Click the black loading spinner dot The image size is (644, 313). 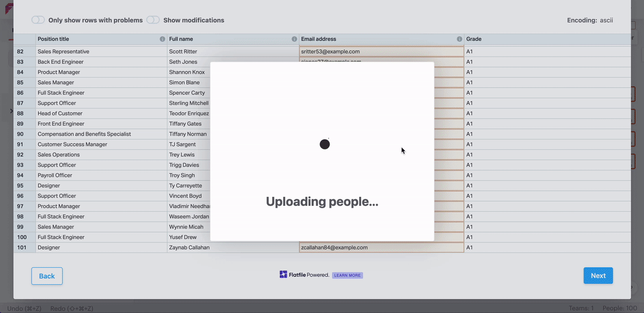[x=325, y=144]
